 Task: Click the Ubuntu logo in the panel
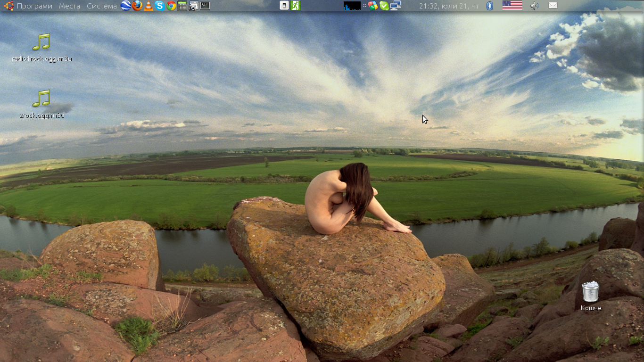8,6
